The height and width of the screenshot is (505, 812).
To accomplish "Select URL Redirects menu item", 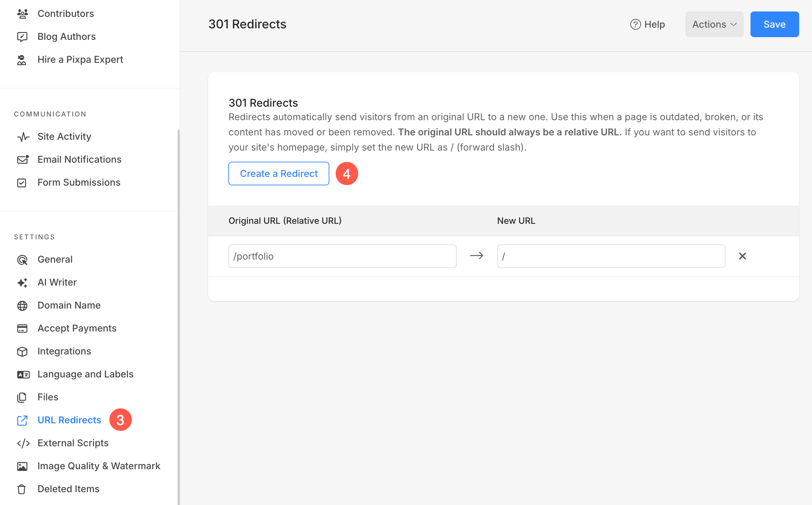I will pyautogui.click(x=69, y=420).
